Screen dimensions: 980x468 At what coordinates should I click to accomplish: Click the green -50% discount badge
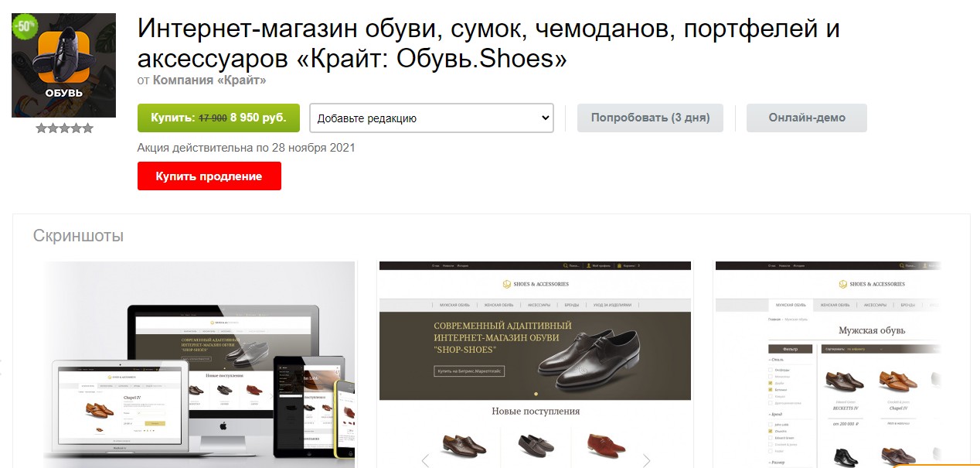25,24
